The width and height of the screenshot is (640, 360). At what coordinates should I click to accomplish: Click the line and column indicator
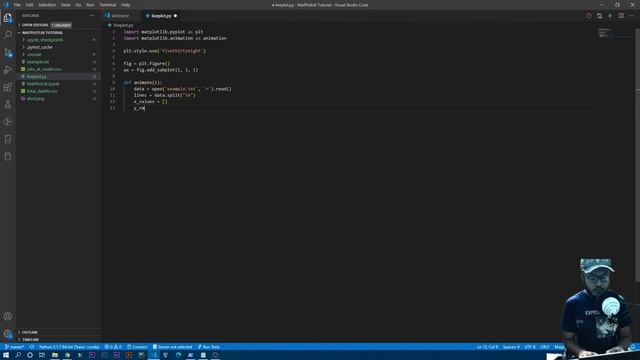[487, 347]
